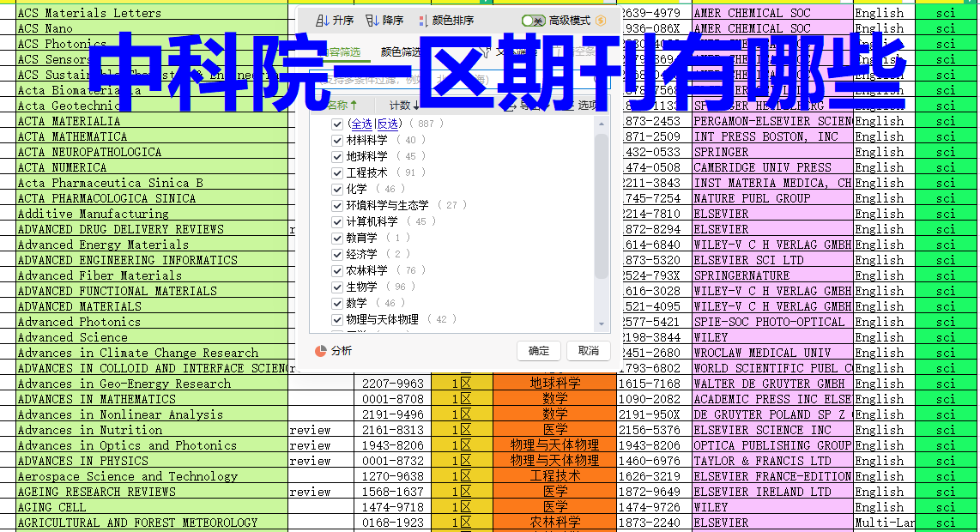Uncheck 物理与天体物理 filter checkbox
The width and height of the screenshot is (980, 532).
click(x=337, y=319)
